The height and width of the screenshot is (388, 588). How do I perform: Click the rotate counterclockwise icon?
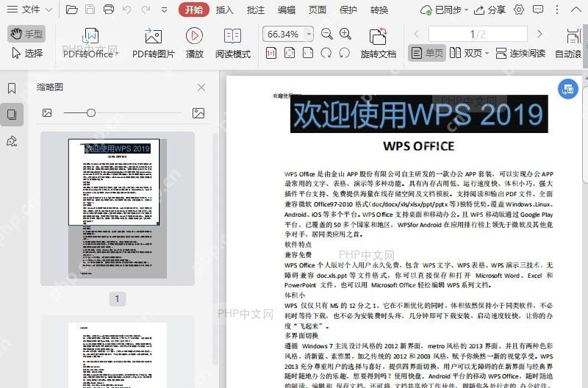coord(344,53)
